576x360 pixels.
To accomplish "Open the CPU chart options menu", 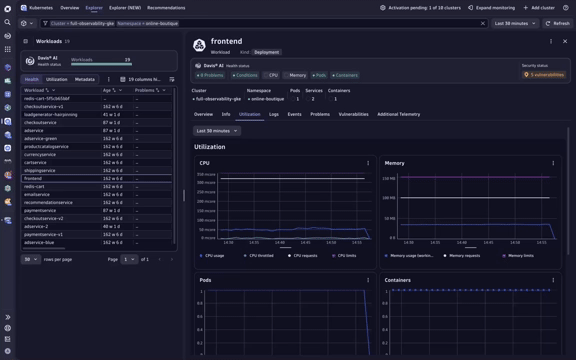I will (x=368, y=163).
